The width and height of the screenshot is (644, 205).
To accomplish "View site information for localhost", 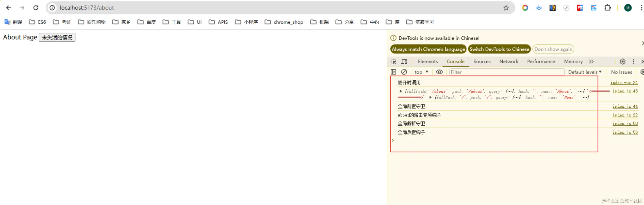I will pos(52,8).
